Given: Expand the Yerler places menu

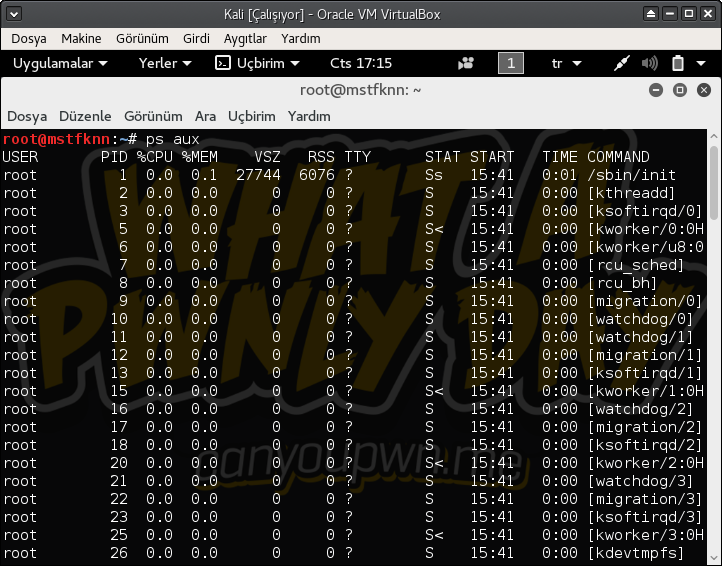Looking at the screenshot, I should [164, 63].
